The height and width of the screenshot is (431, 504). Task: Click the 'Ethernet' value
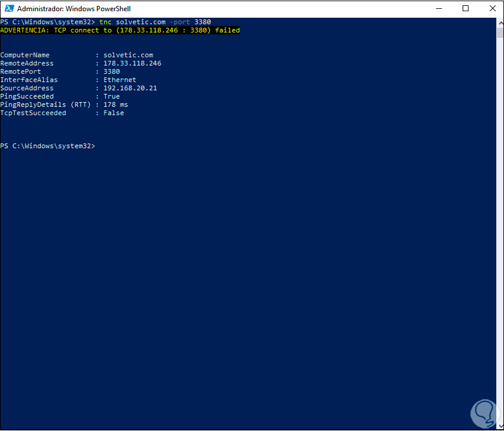coord(120,80)
